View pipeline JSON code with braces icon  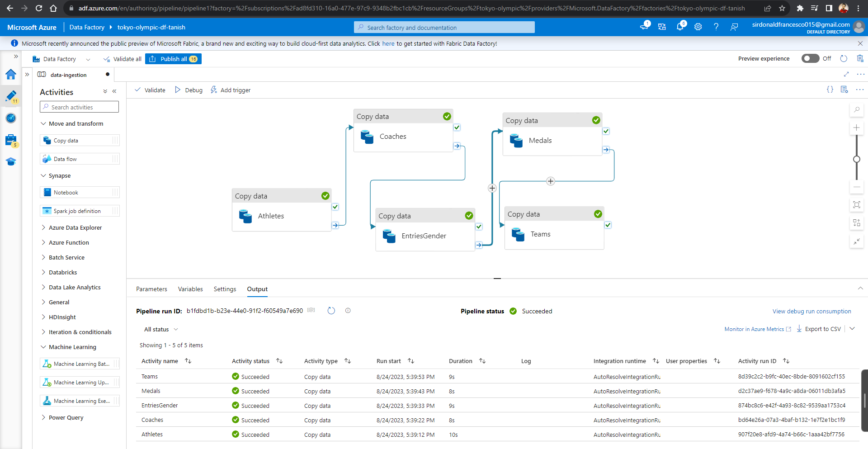click(x=830, y=90)
